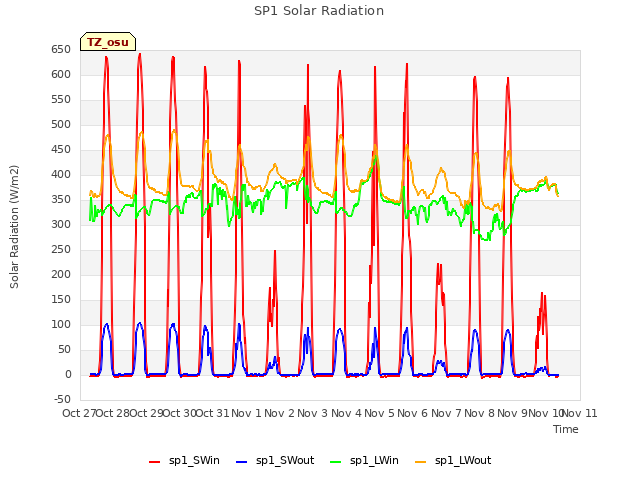Click the 500 y-axis tick label

click(61, 124)
